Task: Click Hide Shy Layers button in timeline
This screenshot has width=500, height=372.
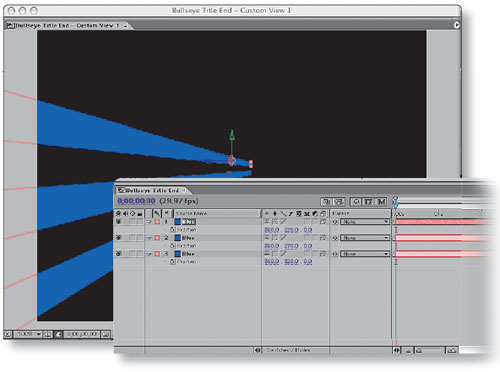Action: (x=356, y=202)
